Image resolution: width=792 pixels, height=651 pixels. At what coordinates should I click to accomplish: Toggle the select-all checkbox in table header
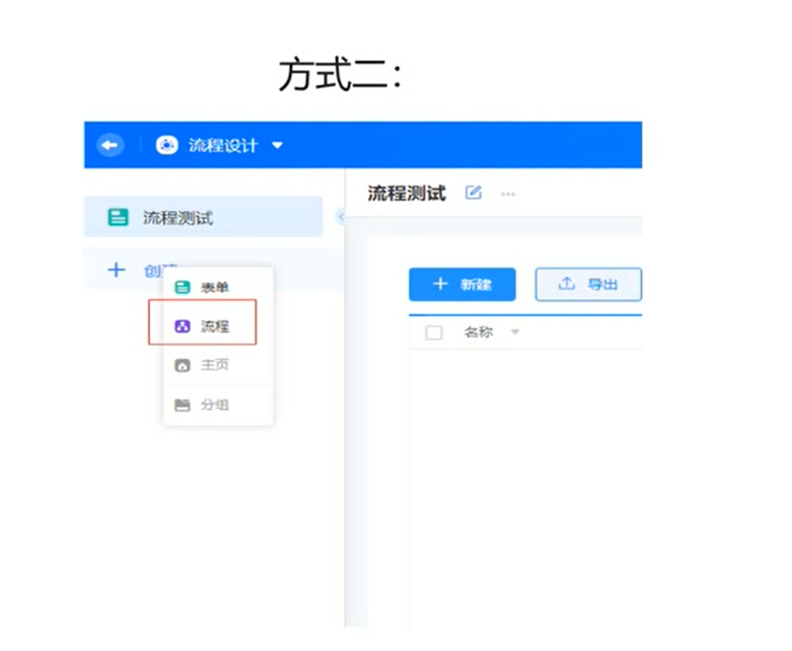tap(434, 333)
